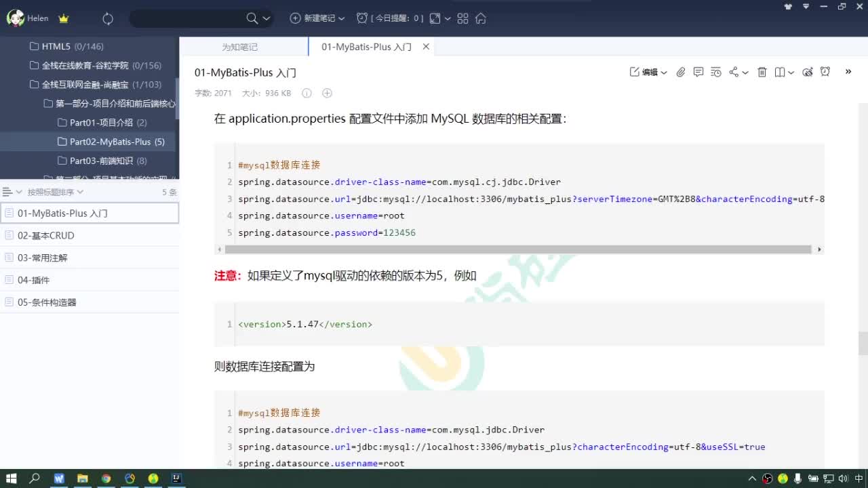Screen dimensions: 868x488
Task: Open search options dropdown arrow
Action: 266,19
